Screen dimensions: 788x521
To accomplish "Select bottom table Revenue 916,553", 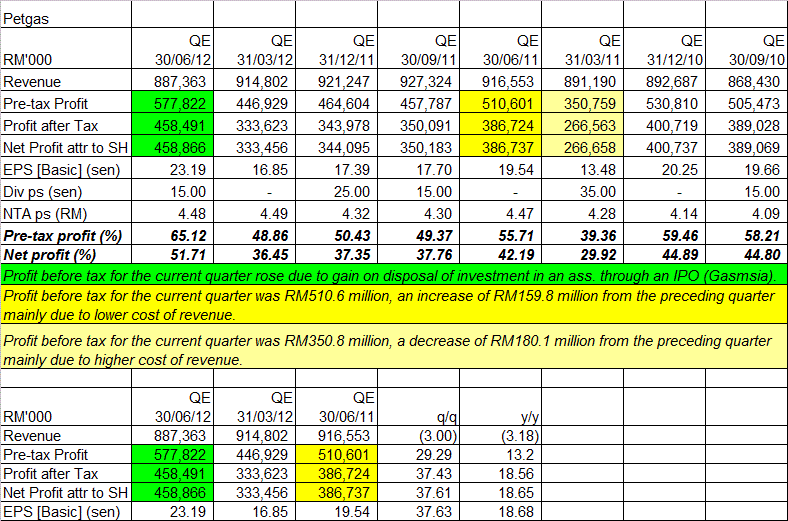I will click(336, 436).
